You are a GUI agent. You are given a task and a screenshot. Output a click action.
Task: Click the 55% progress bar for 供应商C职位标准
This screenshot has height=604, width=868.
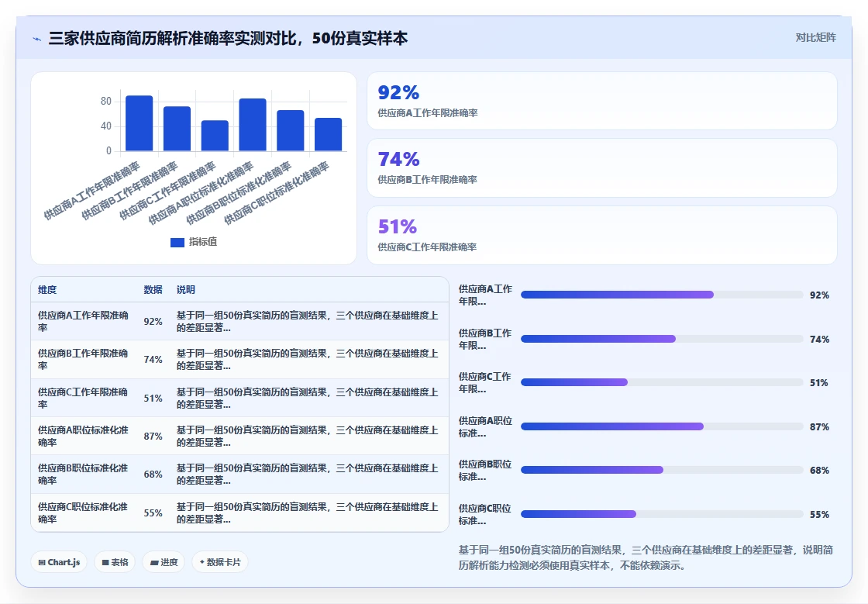pyautogui.click(x=662, y=514)
